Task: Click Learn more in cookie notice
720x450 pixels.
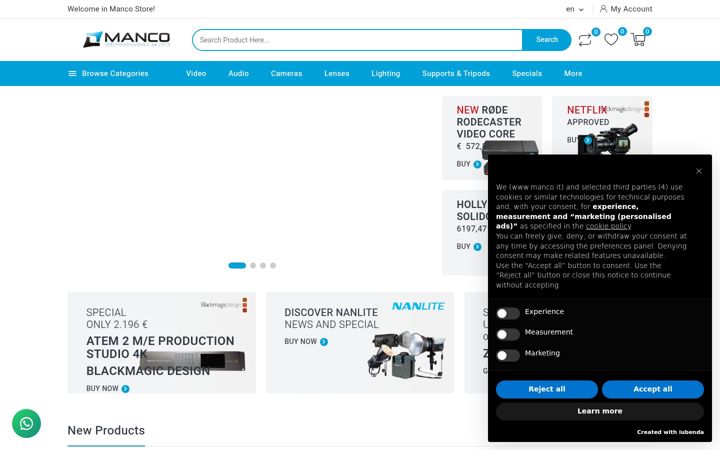Action: point(600,411)
